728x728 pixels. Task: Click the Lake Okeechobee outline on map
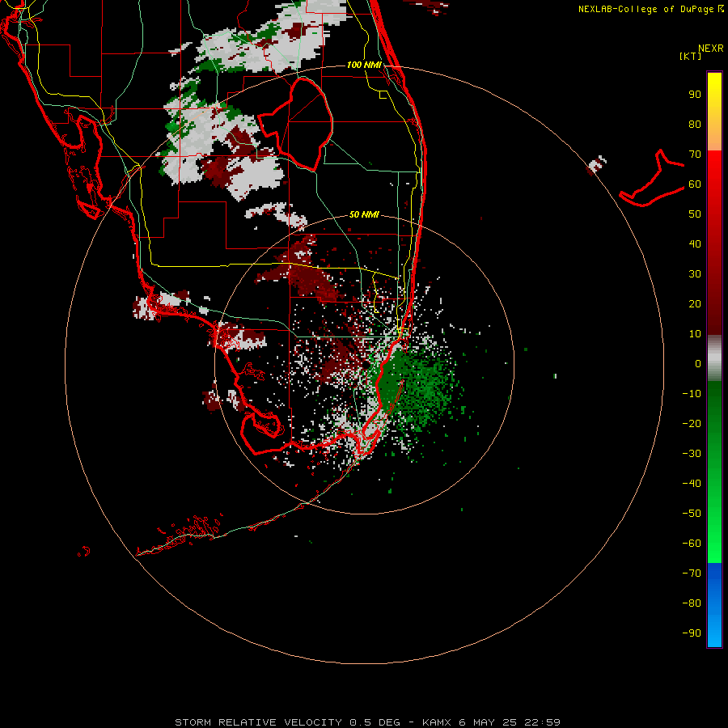(x=296, y=123)
